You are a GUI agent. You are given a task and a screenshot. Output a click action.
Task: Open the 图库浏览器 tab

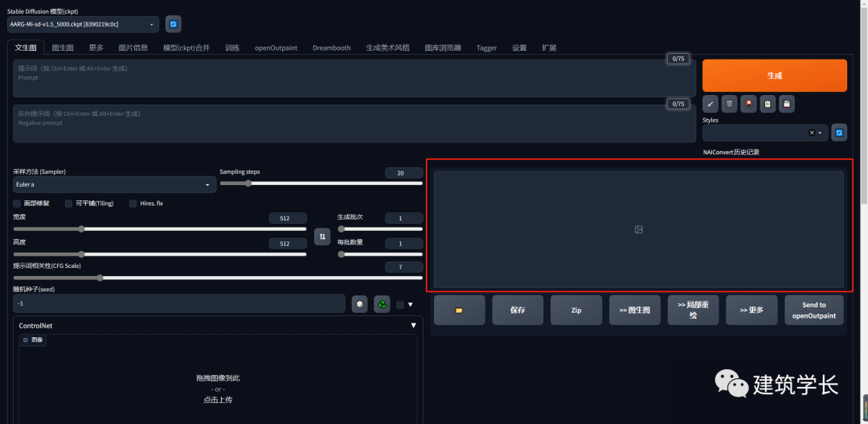tap(443, 47)
